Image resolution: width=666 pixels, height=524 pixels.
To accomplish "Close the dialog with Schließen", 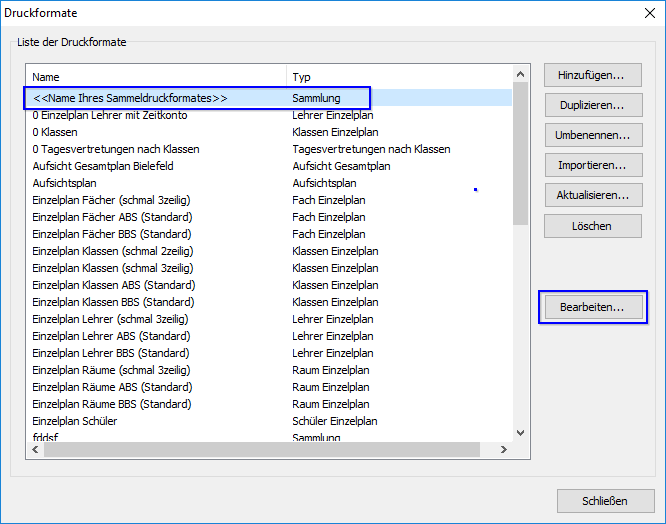I will click(x=605, y=501).
